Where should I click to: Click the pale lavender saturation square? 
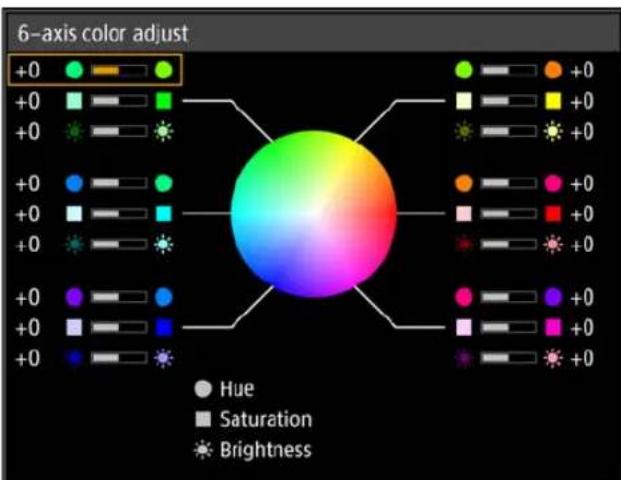(74, 328)
